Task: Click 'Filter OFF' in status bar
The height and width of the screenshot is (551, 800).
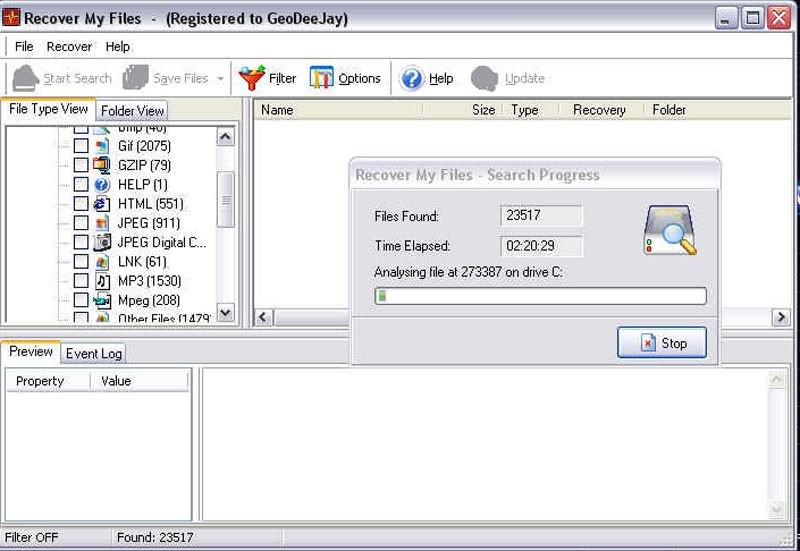Action: coord(32,537)
